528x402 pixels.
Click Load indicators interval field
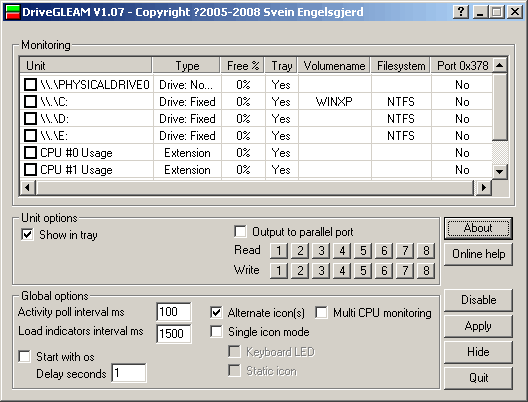click(x=174, y=334)
